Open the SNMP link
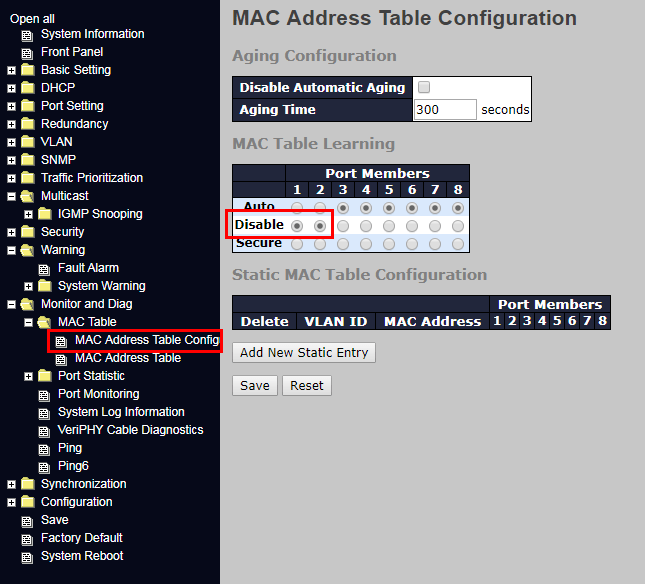The height and width of the screenshot is (584, 645). pos(58,160)
